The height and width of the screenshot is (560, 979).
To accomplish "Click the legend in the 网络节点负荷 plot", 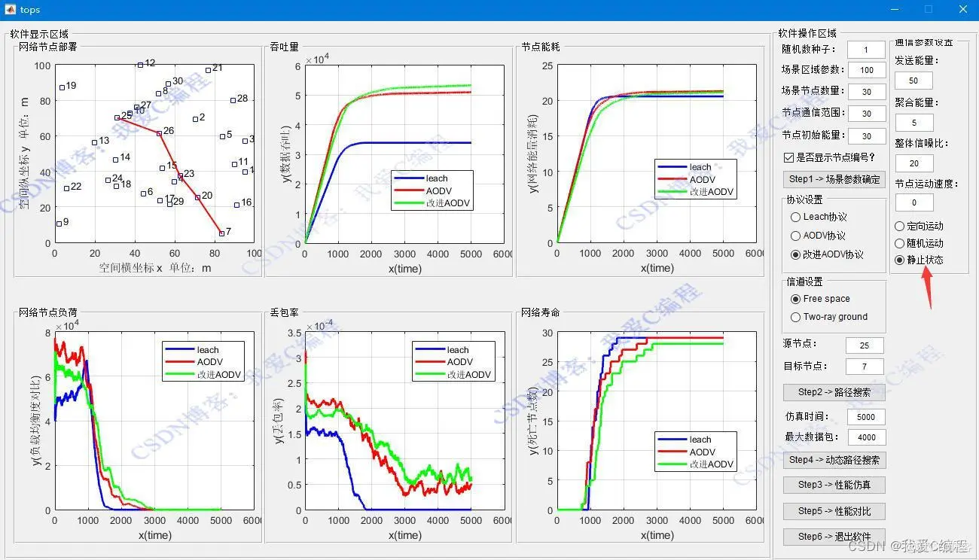I will (x=203, y=362).
